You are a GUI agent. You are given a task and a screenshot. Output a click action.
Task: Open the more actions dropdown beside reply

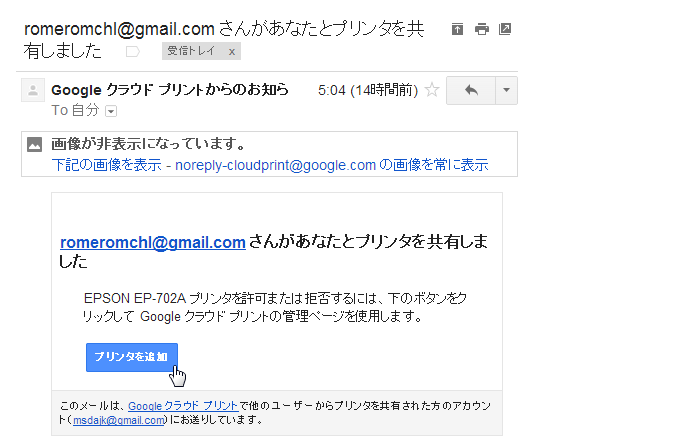pos(506,90)
